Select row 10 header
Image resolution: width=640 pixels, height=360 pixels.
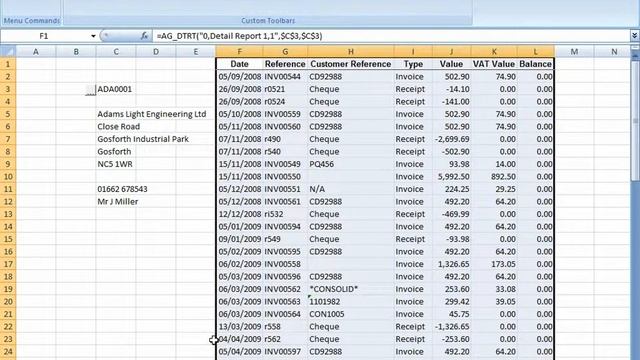point(8,177)
